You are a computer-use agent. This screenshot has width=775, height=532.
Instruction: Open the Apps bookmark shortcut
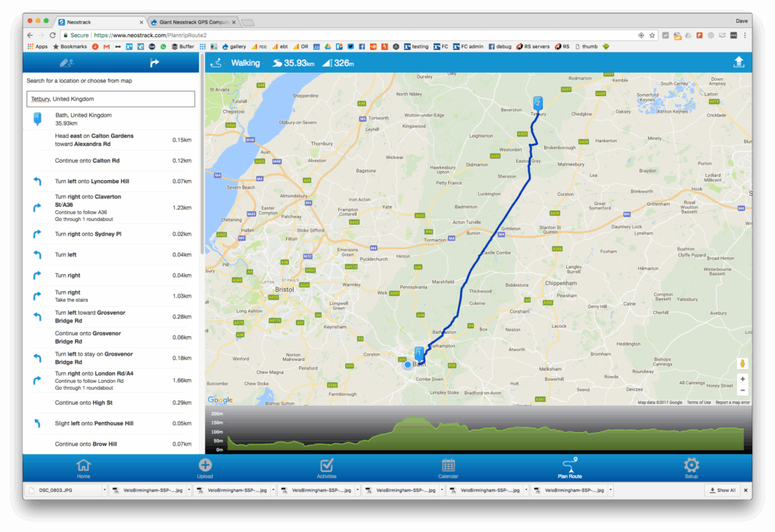click(x=38, y=46)
